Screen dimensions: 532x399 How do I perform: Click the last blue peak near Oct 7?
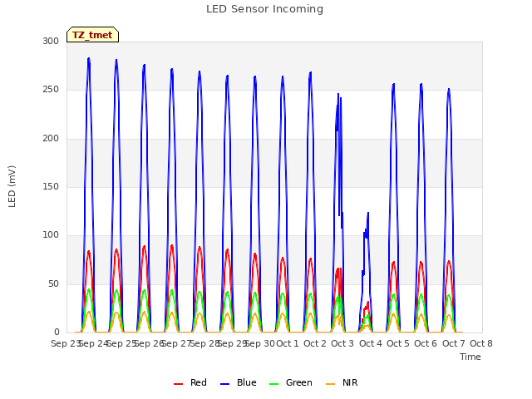click(449, 90)
